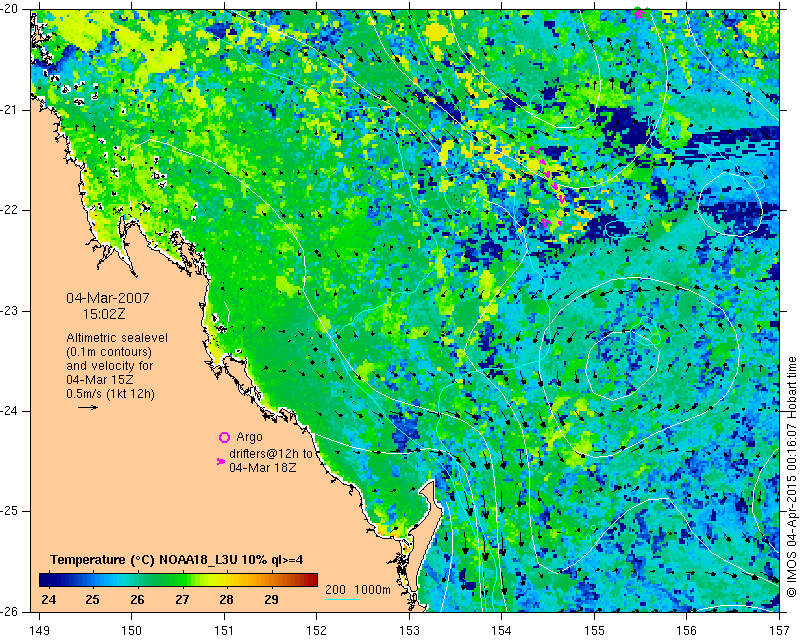This screenshot has height=640, width=800.
Task: Click longitude axis label 157
Action: [780, 631]
